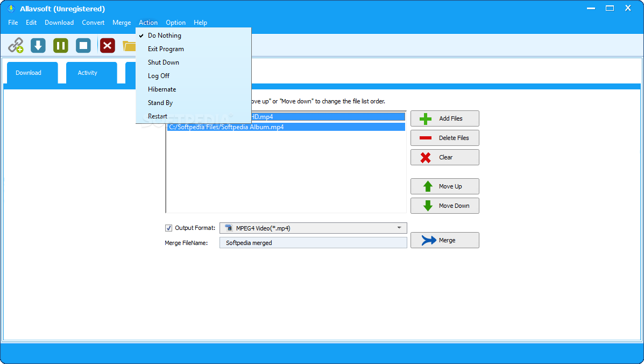Click the Move Down button
644x364 pixels.
coord(445,205)
